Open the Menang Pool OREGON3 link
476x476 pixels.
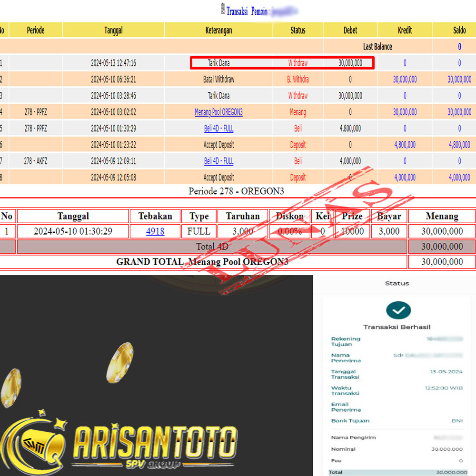point(218,112)
